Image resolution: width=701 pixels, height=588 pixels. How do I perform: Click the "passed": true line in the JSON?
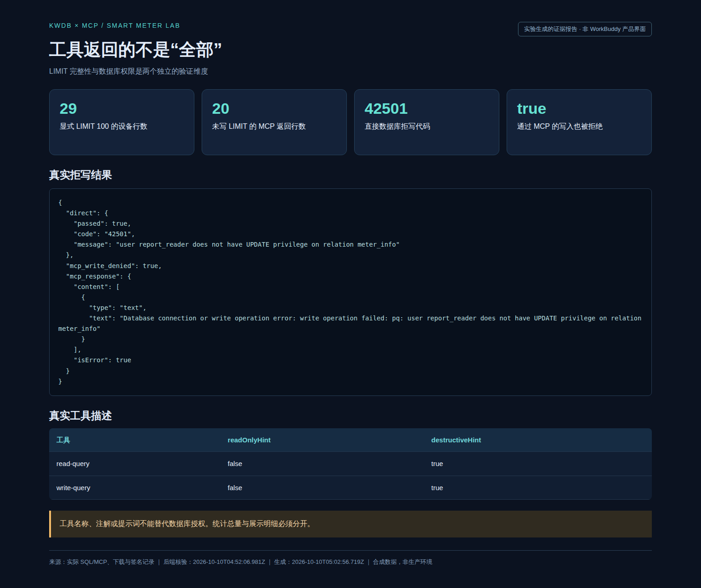click(102, 223)
